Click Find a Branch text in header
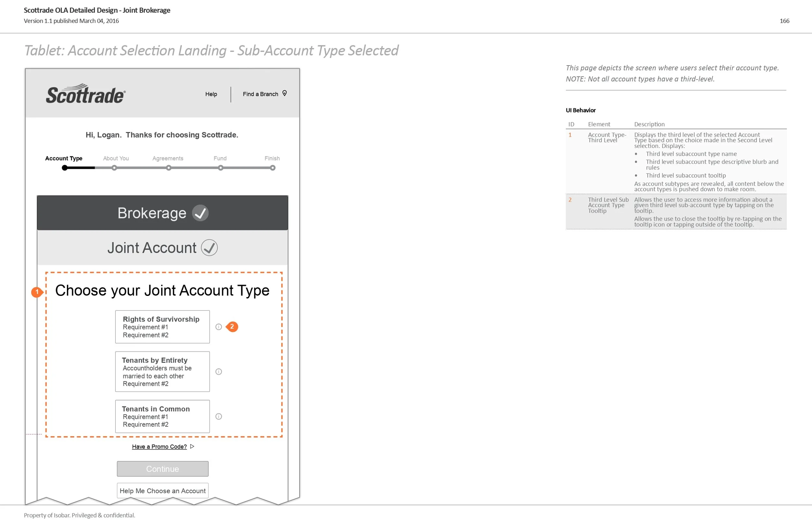This screenshot has height=525, width=812. click(260, 94)
